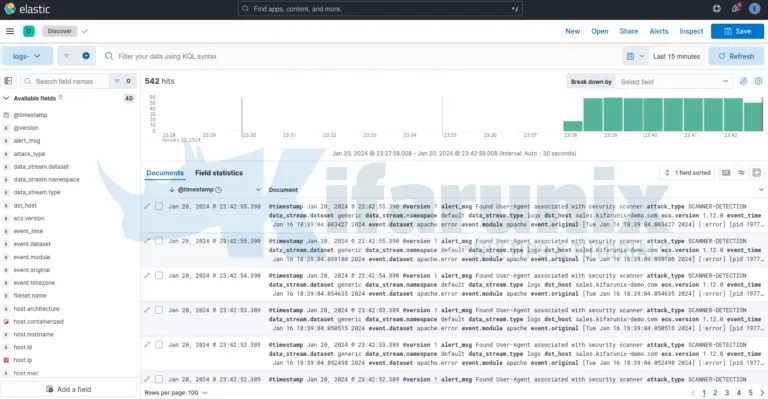Select the alert_msg field
The image size is (768, 399).
pyautogui.click(x=27, y=141)
